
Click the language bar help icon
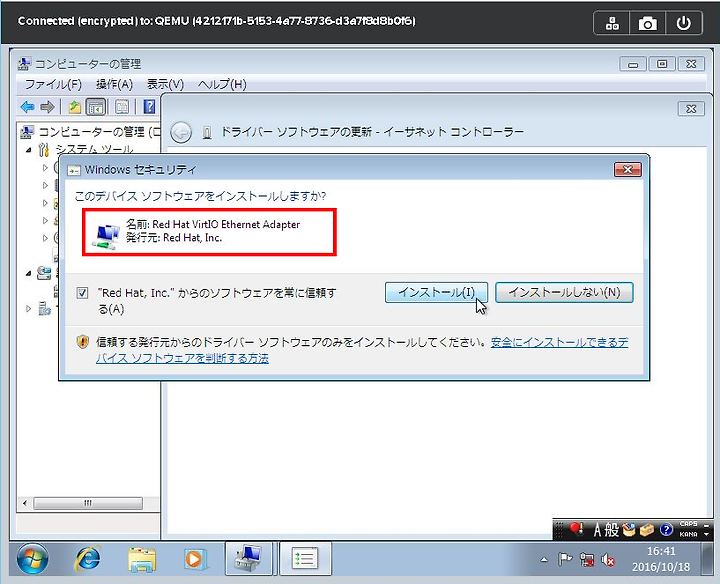666,530
